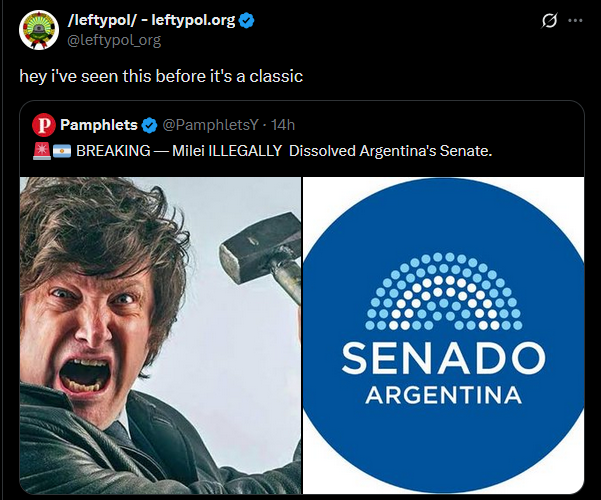
Task: Open the Senado Argentina logo image
Action: (x=443, y=336)
